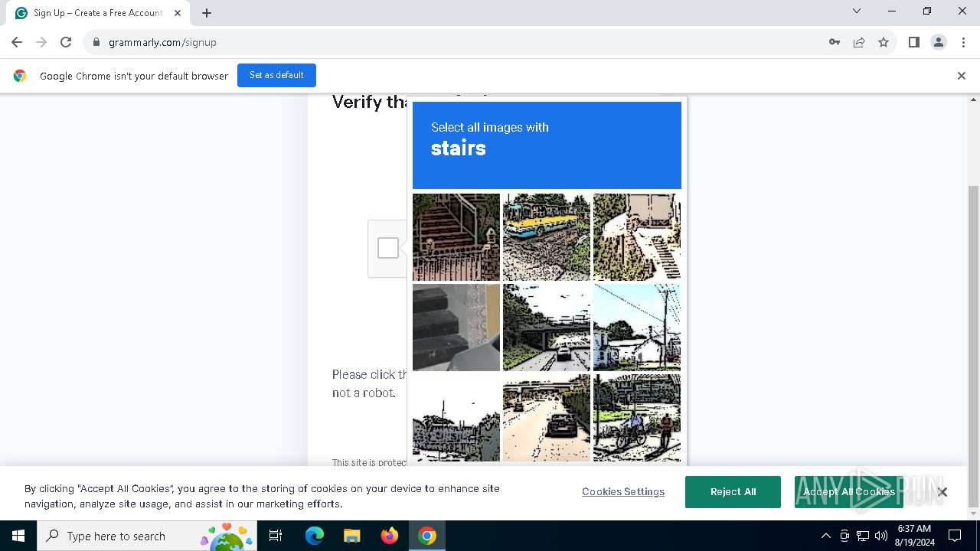The height and width of the screenshot is (551, 980).
Task: Launch Firefox from taskbar
Action: click(389, 536)
